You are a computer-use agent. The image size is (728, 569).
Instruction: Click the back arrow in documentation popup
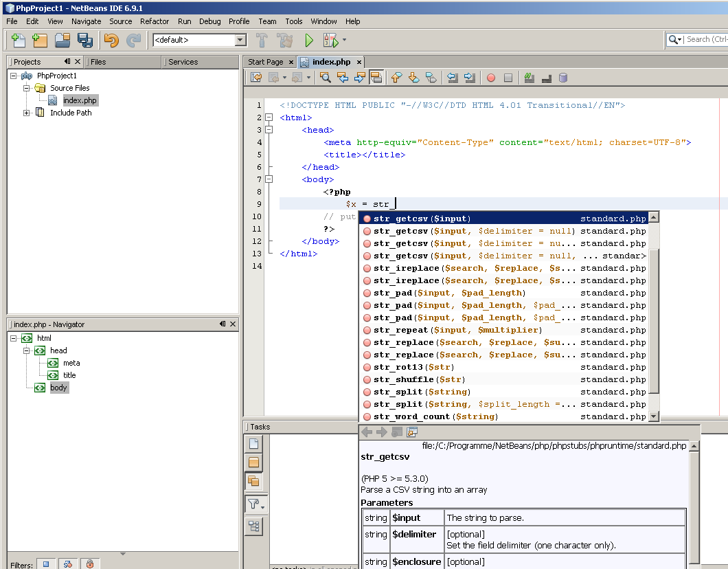click(367, 432)
